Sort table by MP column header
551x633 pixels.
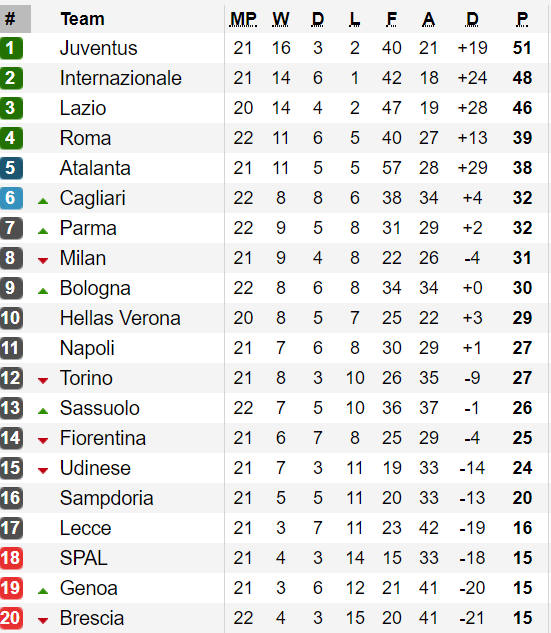point(243,19)
